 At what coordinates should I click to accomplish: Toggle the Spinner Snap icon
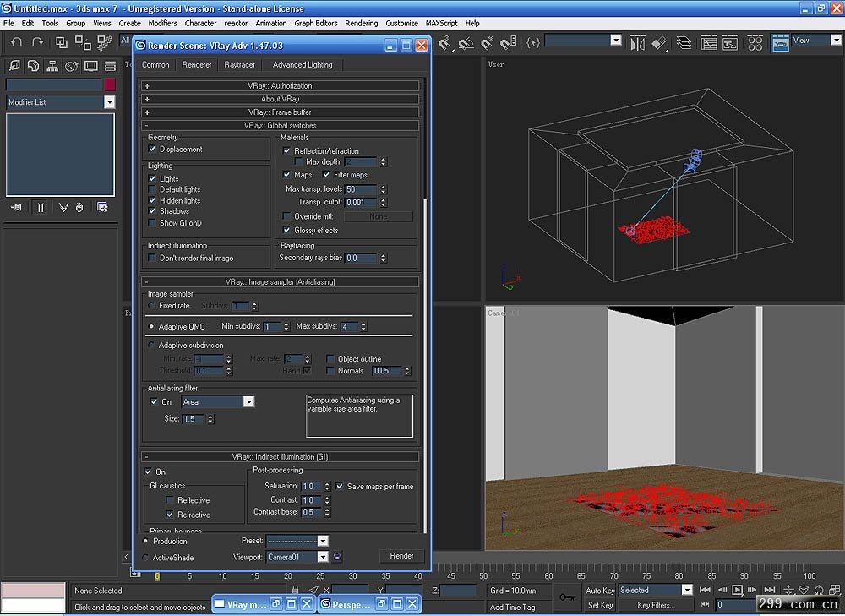pyautogui.click(x=508, y=42)
